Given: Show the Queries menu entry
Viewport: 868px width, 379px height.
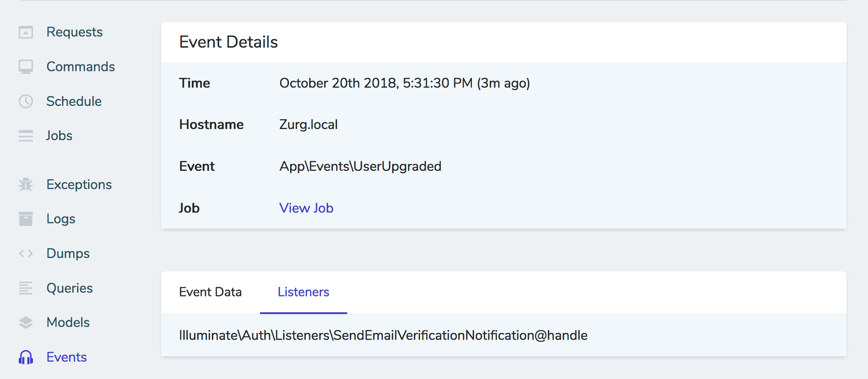Looking at the screenshot, I should (x=69, y=288).
